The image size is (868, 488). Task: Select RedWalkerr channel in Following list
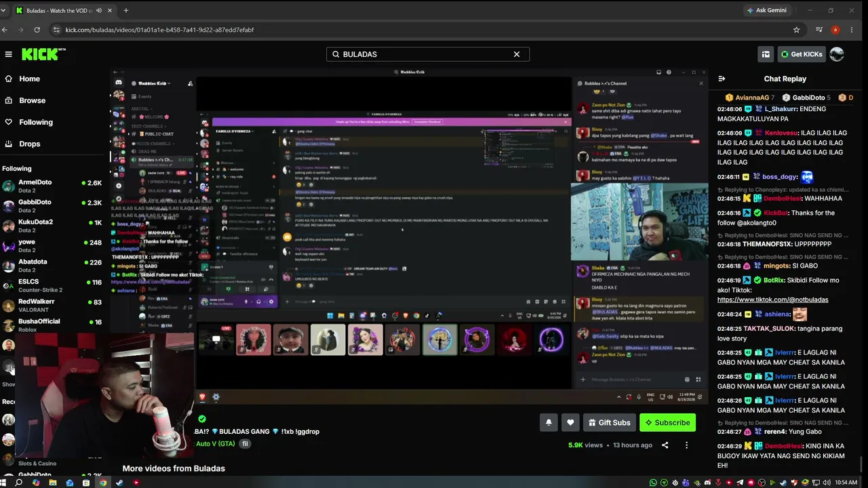(52, 306)
